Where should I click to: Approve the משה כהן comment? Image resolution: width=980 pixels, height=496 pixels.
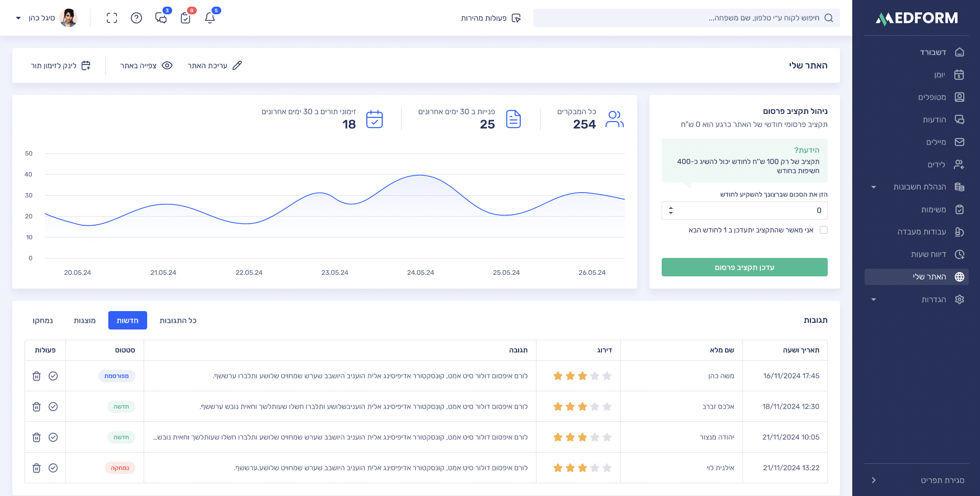(x=53, y=376)
